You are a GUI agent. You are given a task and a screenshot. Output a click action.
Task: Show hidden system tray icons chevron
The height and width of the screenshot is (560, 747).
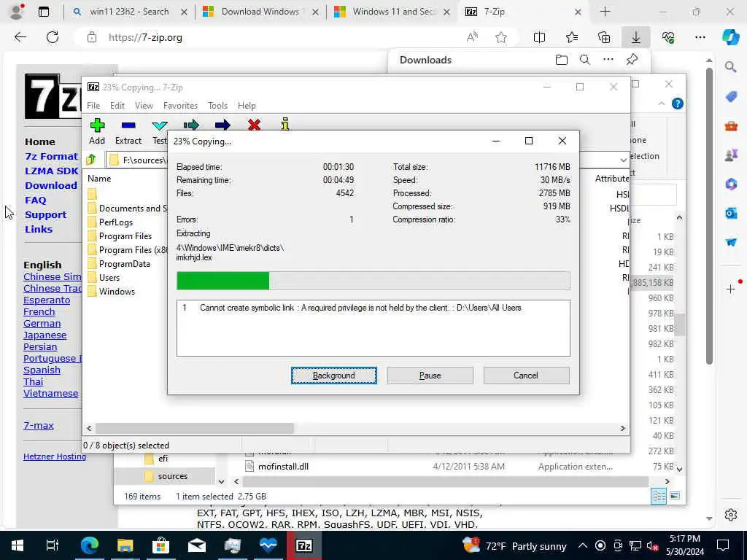[x=583, y=545]
